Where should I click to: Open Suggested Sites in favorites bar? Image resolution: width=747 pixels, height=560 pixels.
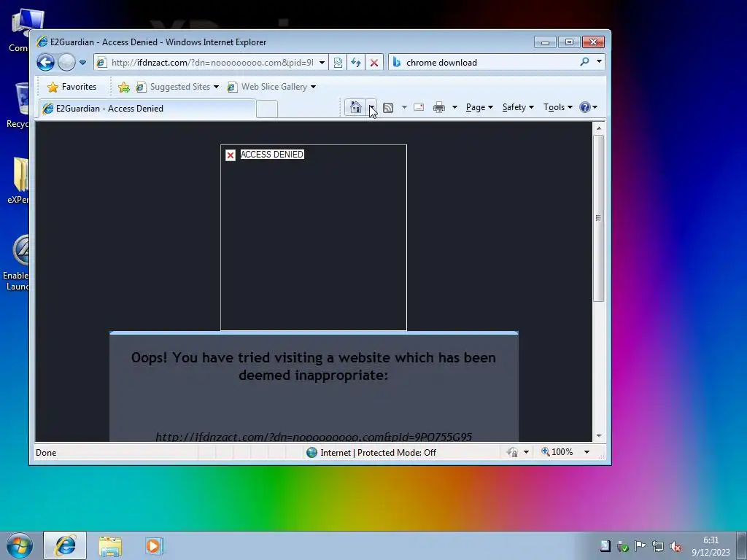(174, 87)
